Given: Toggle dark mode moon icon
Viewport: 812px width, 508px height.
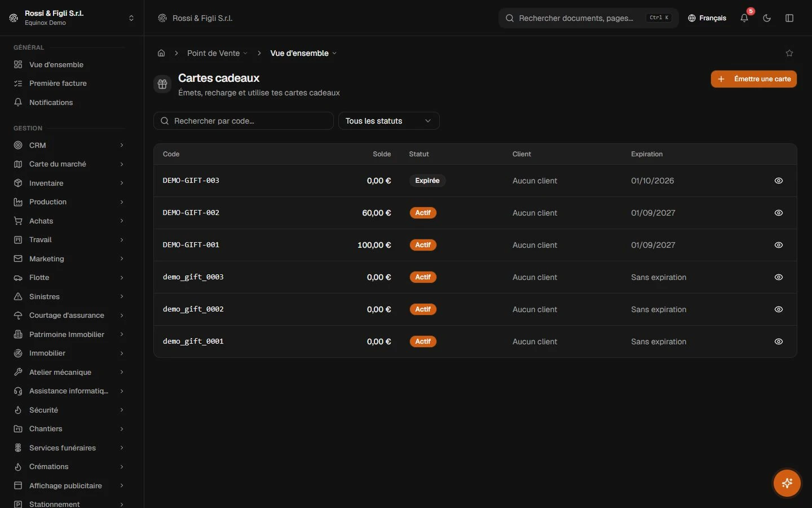Looking at the screenshot, I should pos(767,18).
